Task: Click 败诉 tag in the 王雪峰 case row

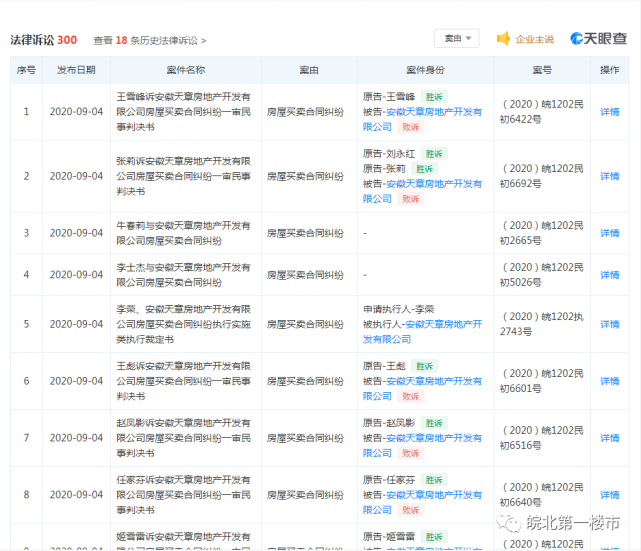Action: coord(410,127)
